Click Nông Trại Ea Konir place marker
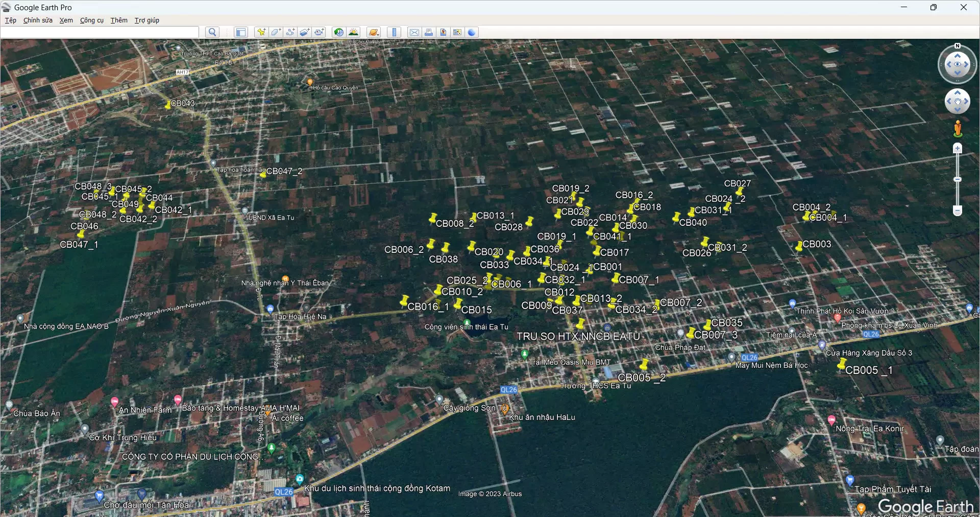 pos(832,420)
